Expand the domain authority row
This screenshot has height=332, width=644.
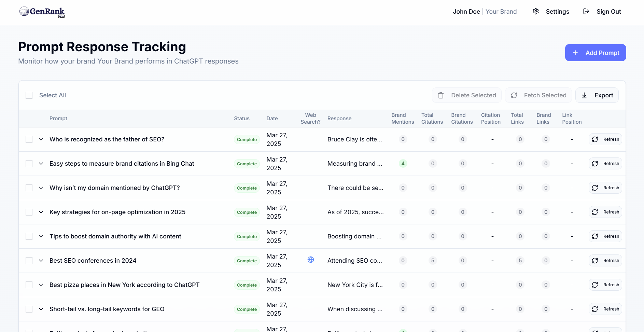[41, 236]
